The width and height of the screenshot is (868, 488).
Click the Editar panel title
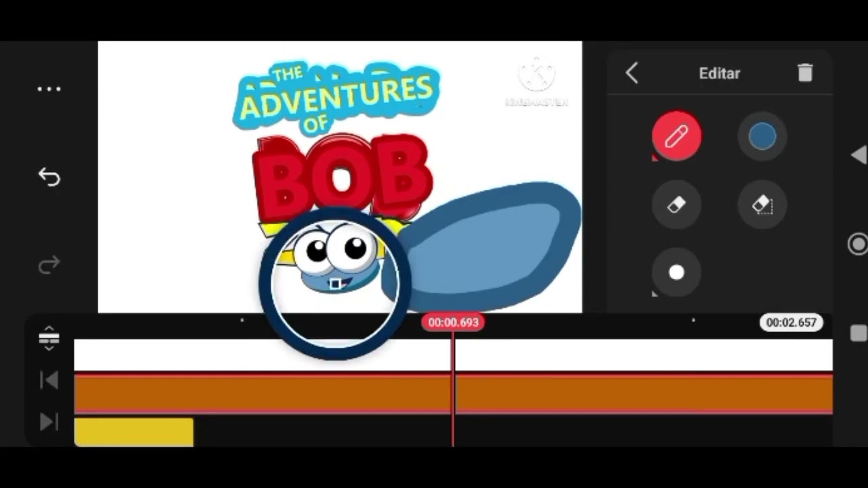click(719, 73)
